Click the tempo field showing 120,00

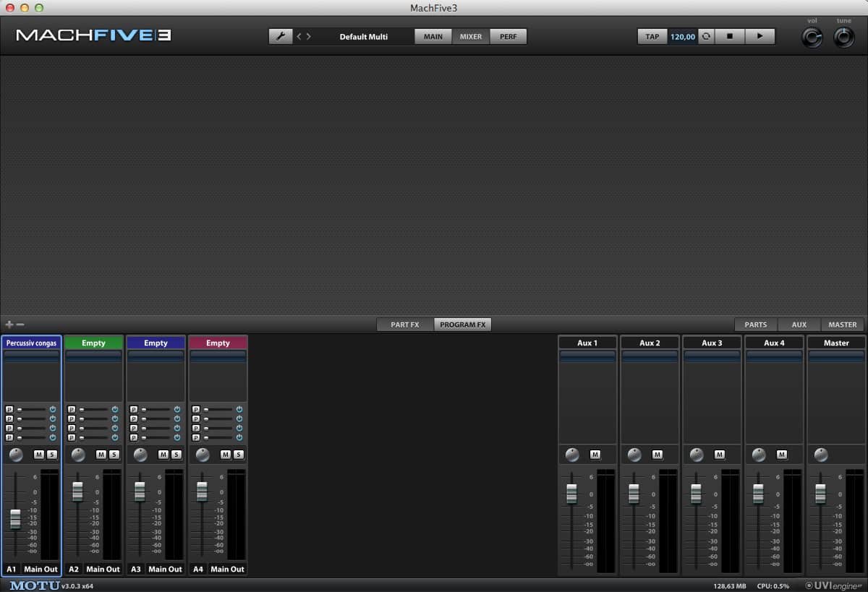(683, 36)
